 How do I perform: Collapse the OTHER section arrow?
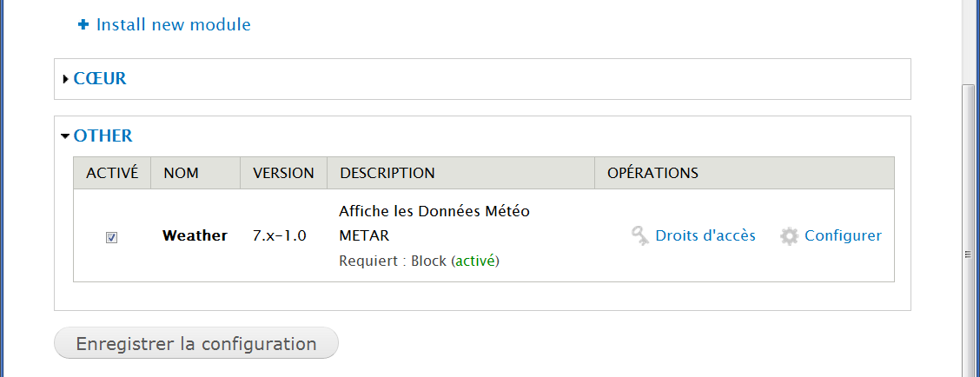tap(66, 136)
